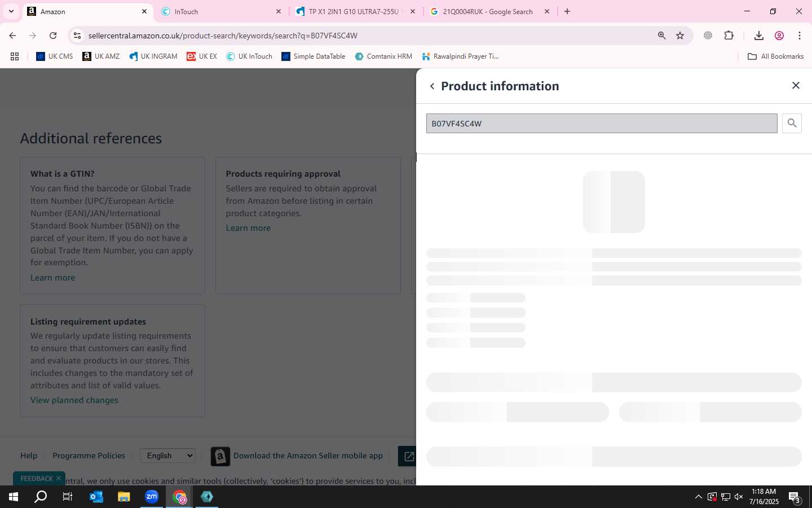Screen dimensions: 812x508
Task: Navigate forward in browser
Action: coord(33,36)
